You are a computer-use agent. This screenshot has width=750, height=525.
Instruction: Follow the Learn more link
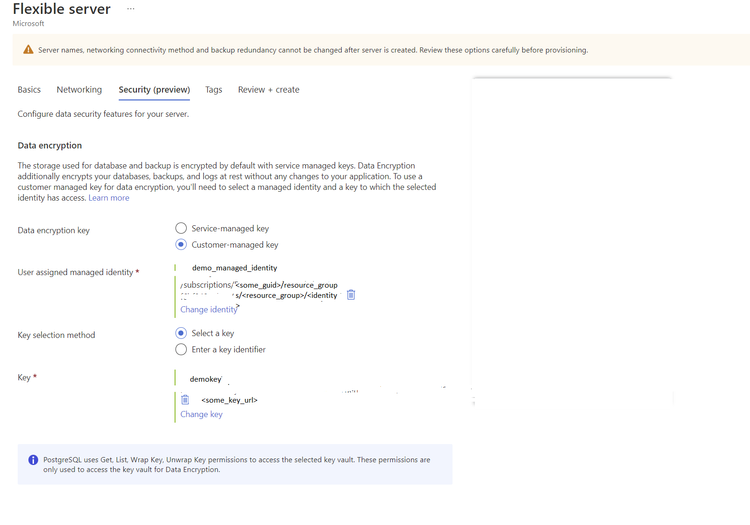coord(108,198)
